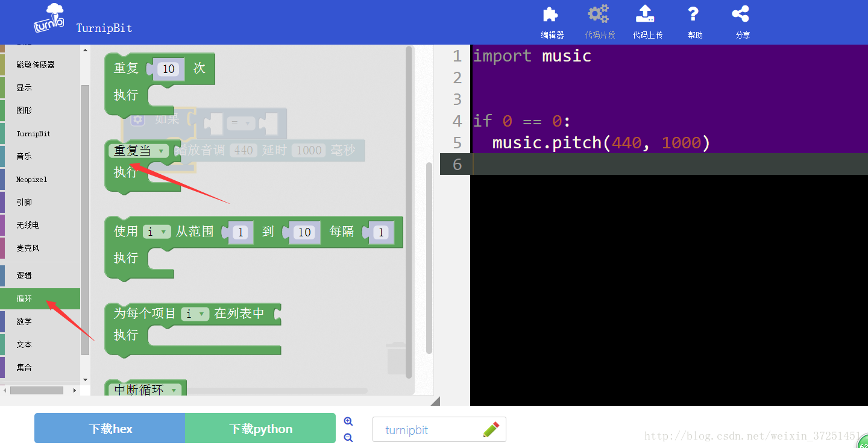The height and width of the screenshot is (448, 868).
Task: Click the TurnipBit logo
Action: (49, 19)
